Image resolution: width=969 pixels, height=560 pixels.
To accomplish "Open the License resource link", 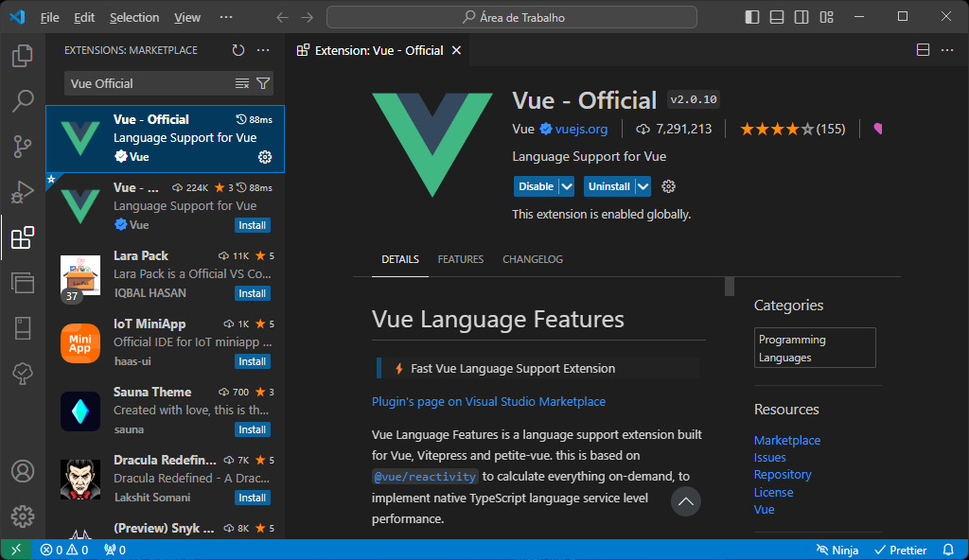I will point(773,492).
